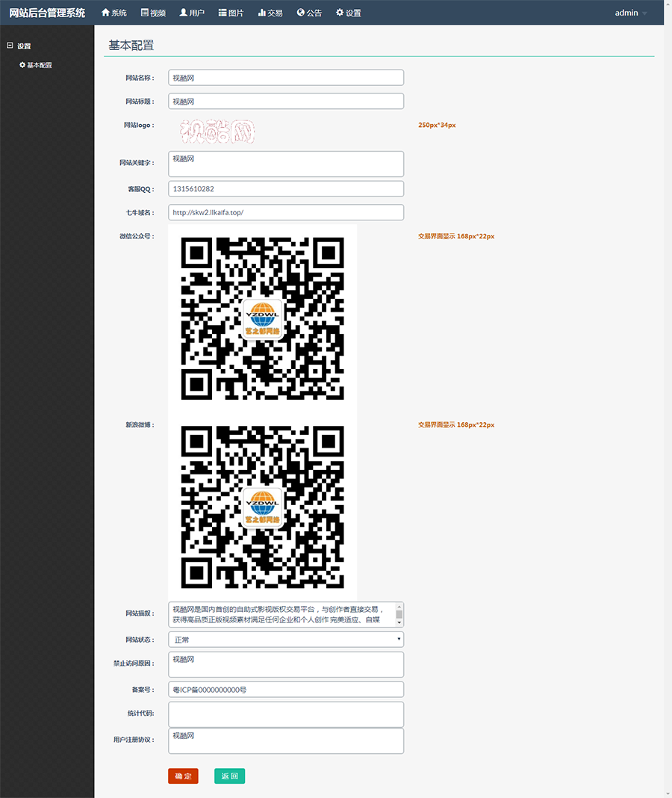Click the 网站logo image
This screenshot has height=798, width=672.
(217, 132)
